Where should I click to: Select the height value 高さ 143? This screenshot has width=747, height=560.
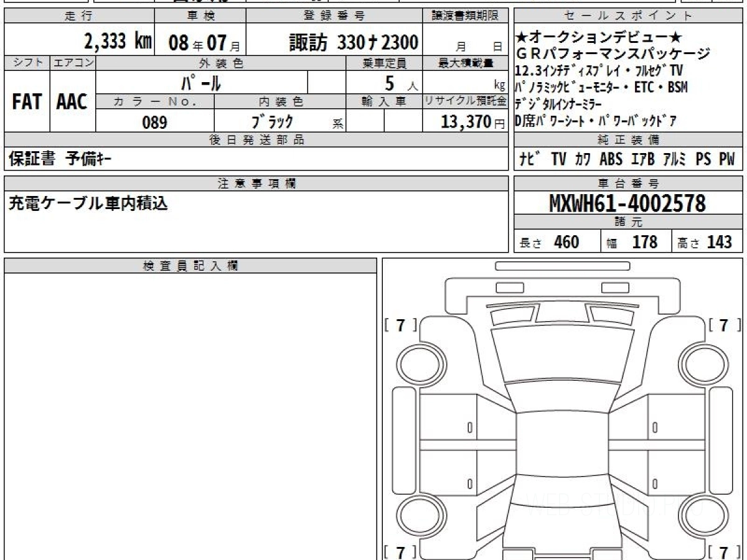coord(704,242)
